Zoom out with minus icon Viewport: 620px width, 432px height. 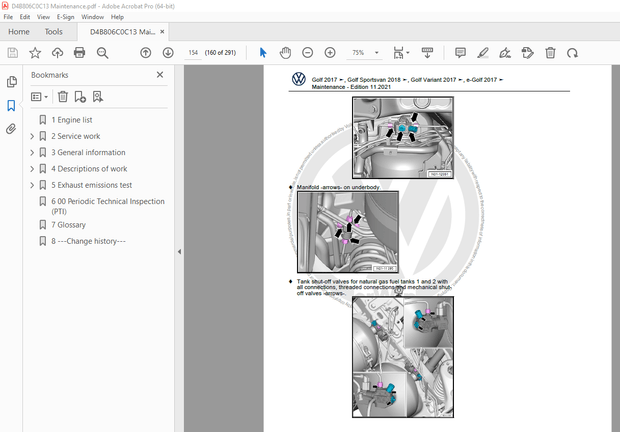[x=308, y=53]
